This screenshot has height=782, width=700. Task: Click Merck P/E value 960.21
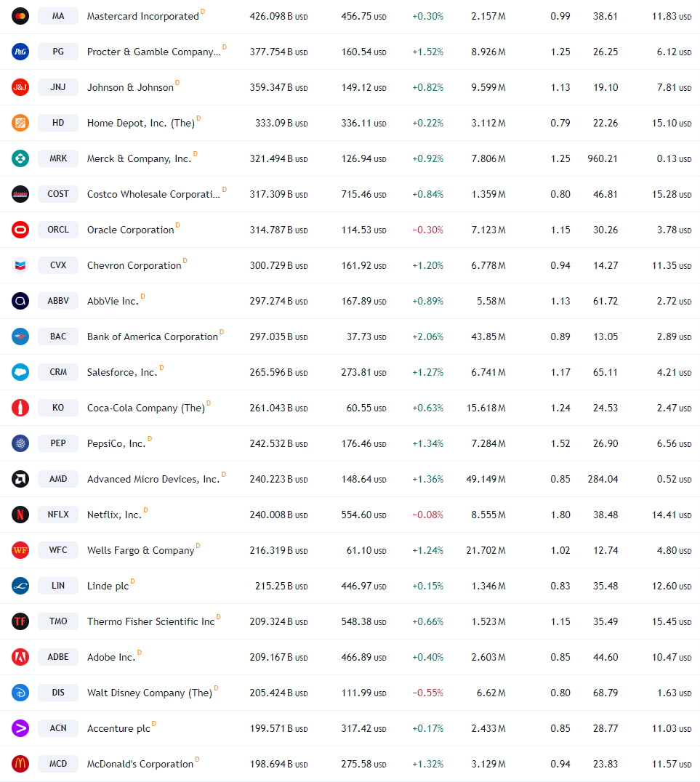pyautogui.click(x=602, y=158)
